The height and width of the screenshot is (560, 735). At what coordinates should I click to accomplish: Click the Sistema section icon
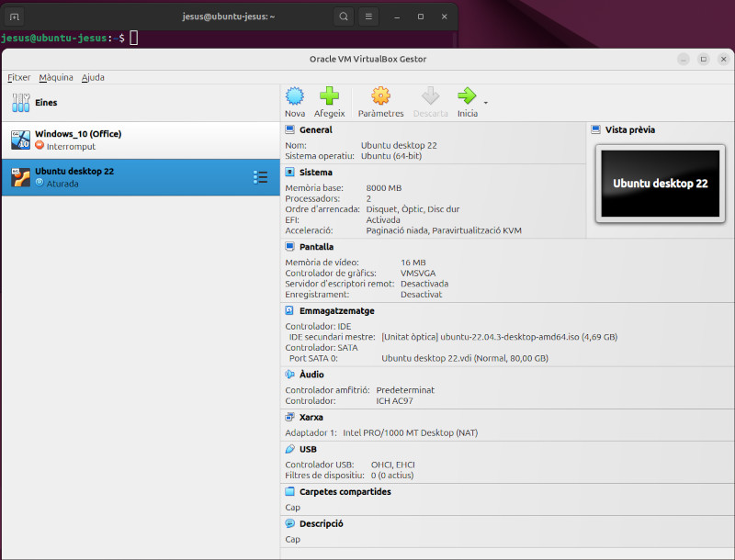click(289, 172)
